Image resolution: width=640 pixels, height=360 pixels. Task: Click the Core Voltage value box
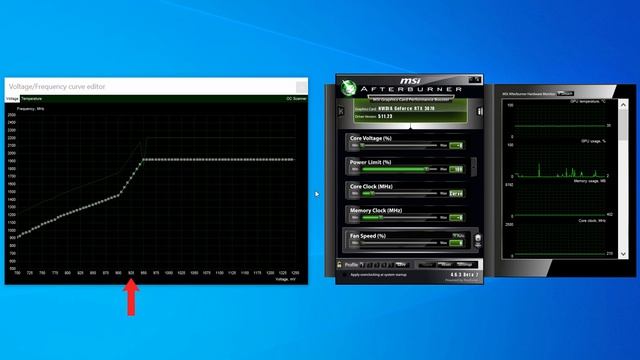[456, 145]
